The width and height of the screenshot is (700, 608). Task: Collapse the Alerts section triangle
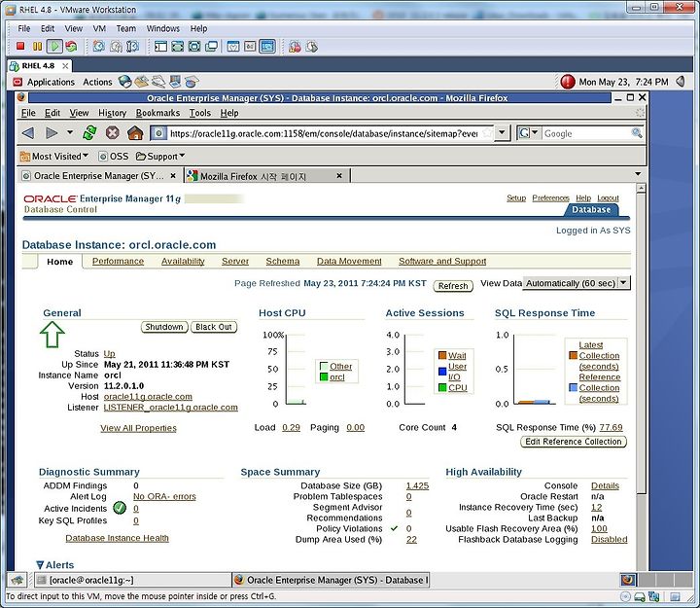[x=40, y=565]
